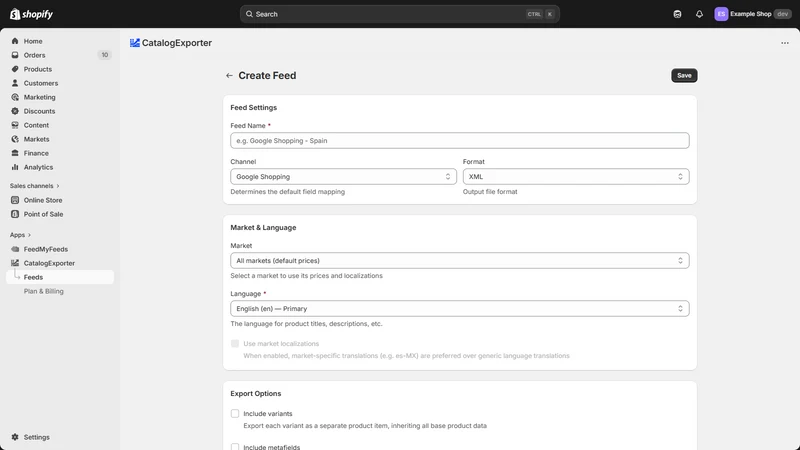Click the Shopify logo
Viewport: 800px width, 450px height.
pyautogui.click(x=31, y=14)
